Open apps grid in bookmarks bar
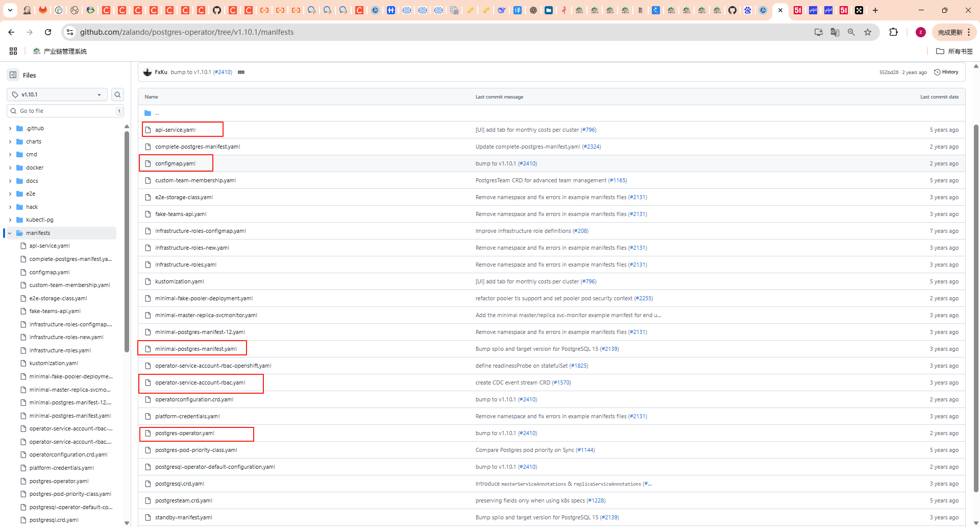980x527 pixels. tap(13, 51)
